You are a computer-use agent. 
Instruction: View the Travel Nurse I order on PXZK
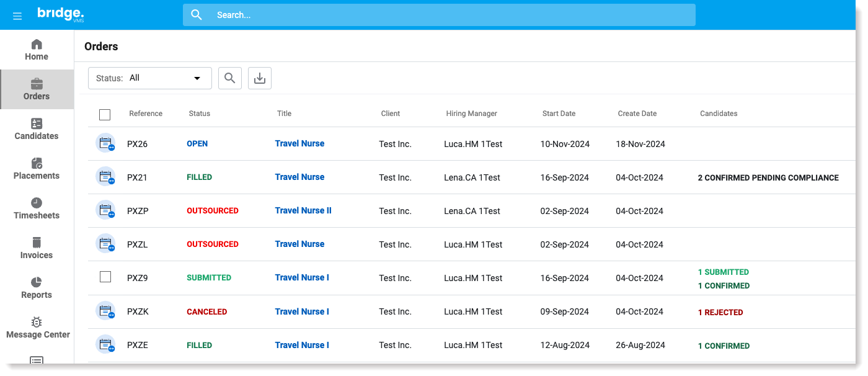[x=302, y=311]
